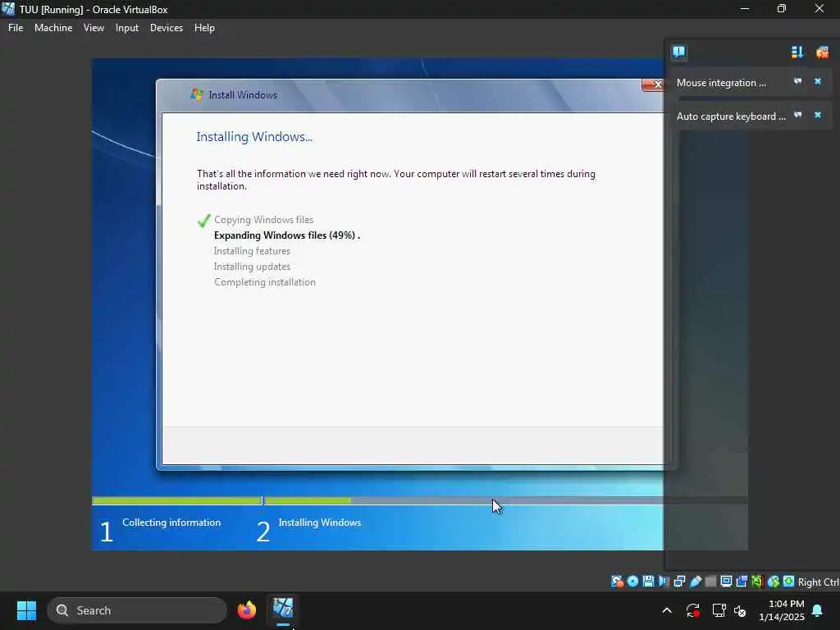Click the mouse integration status icon
This screenshot has width=840, height=630.
point(773,582)
